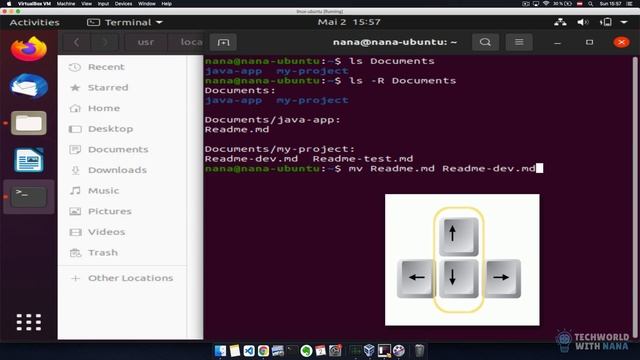640x360 pixels.
Task: Click the terminal search icon
Action: (485, 42)
